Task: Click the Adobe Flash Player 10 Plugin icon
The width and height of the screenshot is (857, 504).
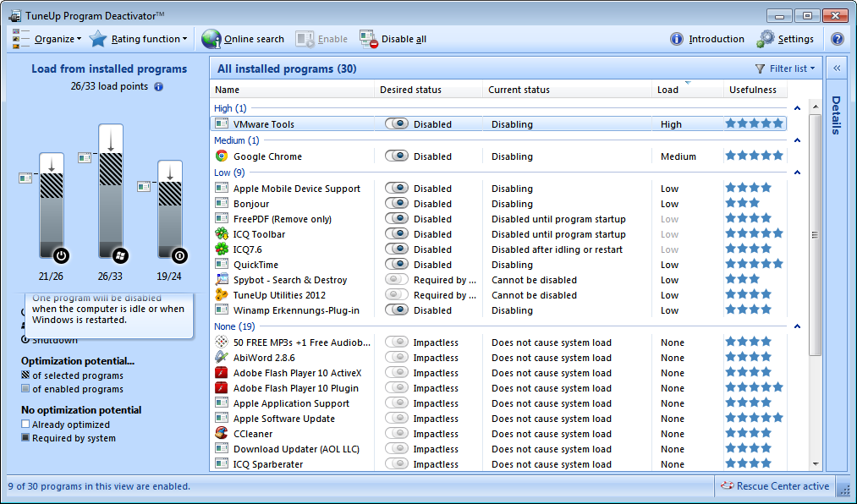Action: click(x=222, y=388)
